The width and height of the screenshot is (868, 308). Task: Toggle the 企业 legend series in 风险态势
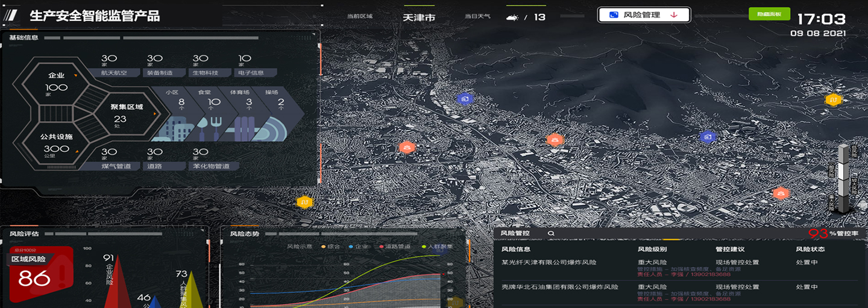(x=358, y=247)
